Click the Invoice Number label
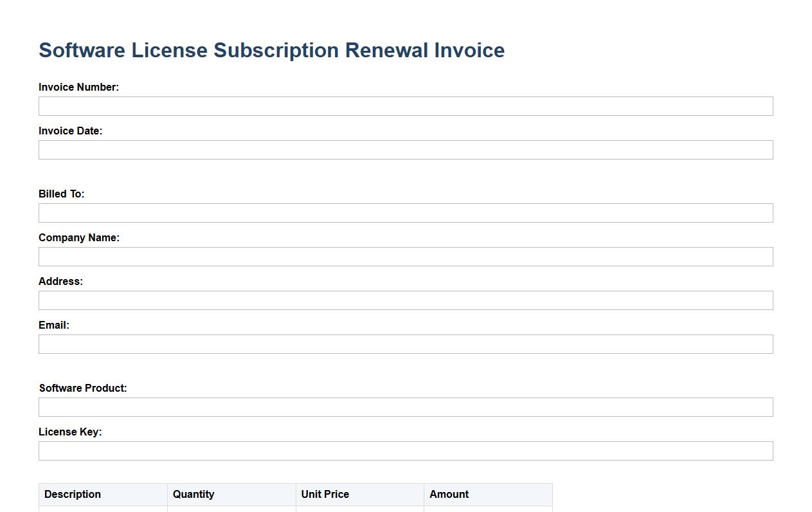Viewport: 812px width, 512px height. coord(78,87)
